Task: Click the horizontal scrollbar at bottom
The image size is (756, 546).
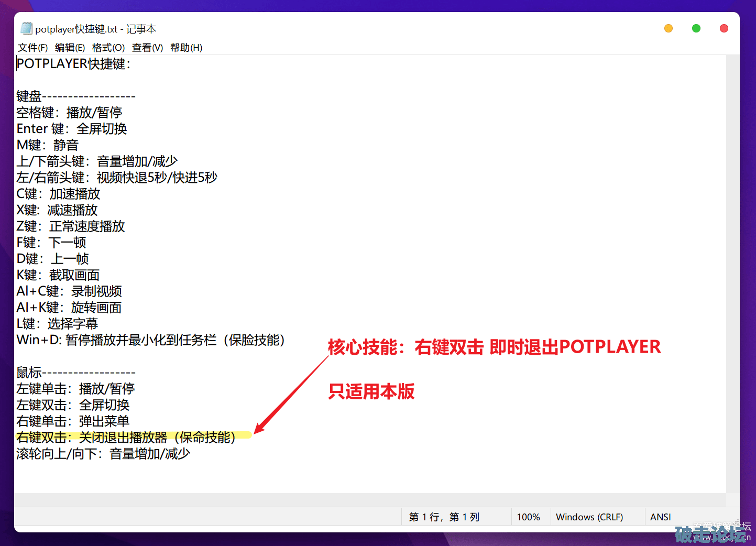Action: tap(367, 500)
